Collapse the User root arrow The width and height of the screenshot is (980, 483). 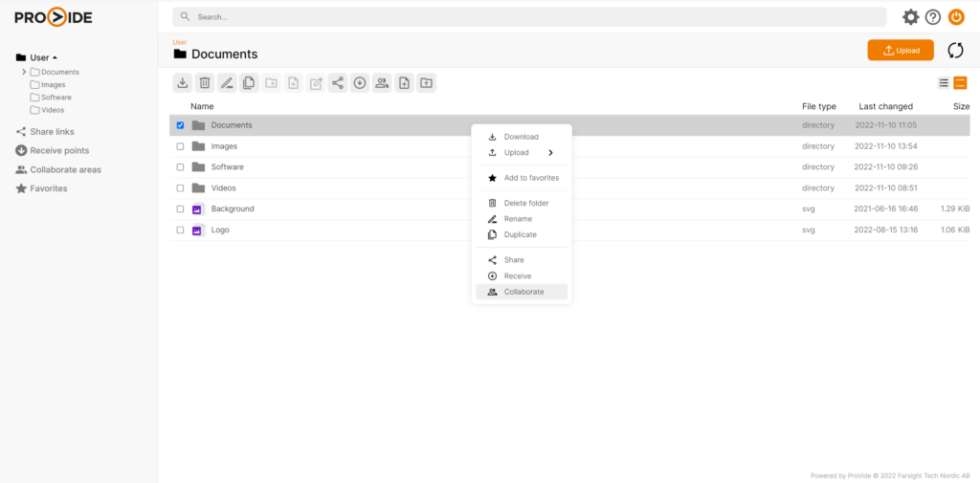click(x=55, y=58)
